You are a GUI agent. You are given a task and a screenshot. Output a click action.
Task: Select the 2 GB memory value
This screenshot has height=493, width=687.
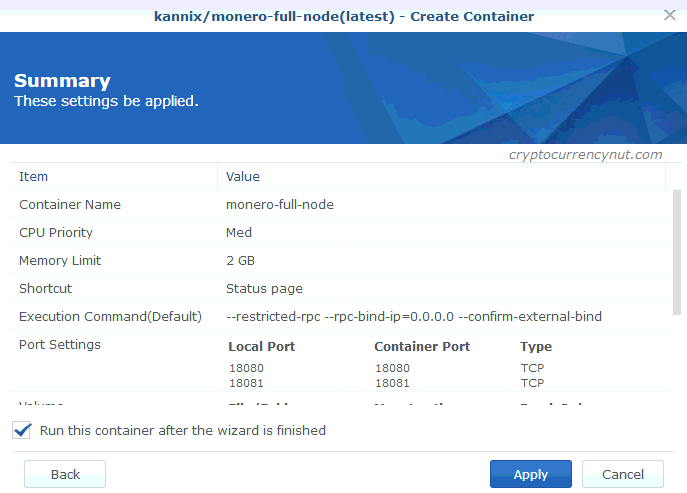click(x=241, y=261)
